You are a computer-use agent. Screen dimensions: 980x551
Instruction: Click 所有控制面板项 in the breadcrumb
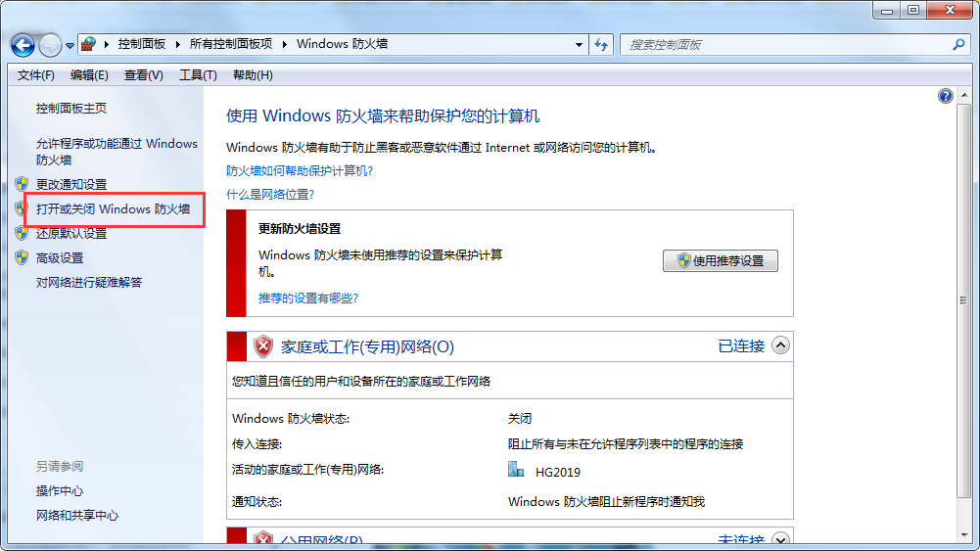[x=231, y=44]
